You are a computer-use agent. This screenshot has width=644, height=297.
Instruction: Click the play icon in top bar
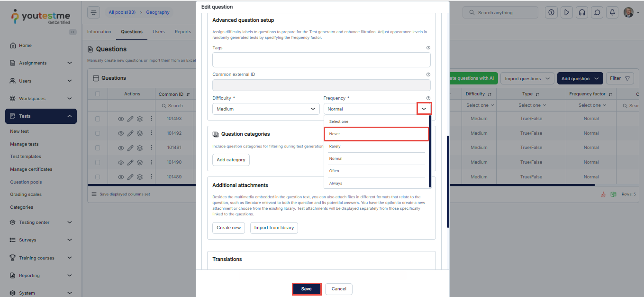click(x=566, y=13)
